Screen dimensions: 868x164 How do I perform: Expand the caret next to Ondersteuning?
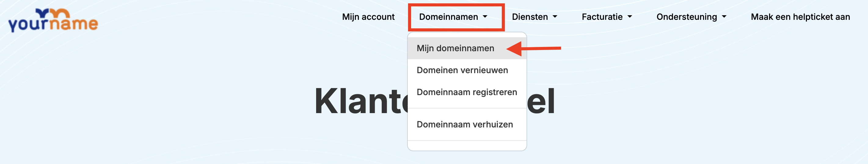click(724, 17)
